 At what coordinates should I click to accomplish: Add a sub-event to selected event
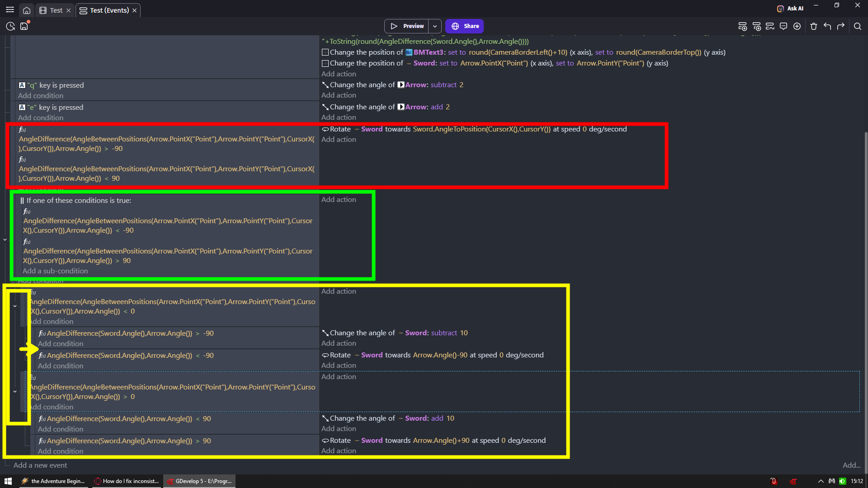(756, 26)
